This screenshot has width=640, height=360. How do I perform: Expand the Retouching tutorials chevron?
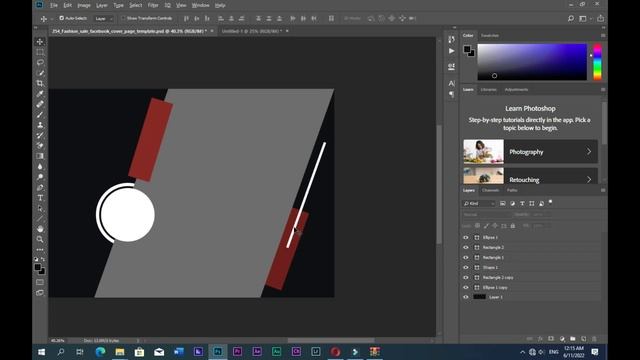click(589, 180)
